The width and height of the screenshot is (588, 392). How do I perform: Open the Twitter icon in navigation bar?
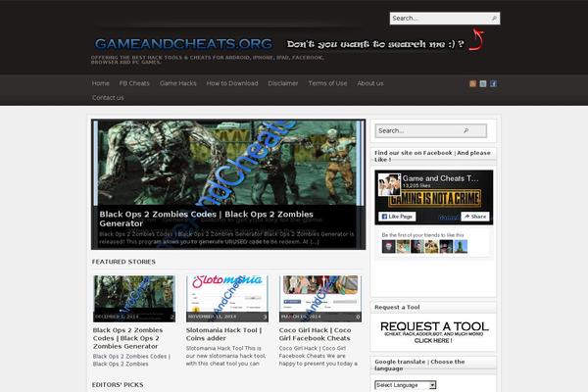point(483,83)
